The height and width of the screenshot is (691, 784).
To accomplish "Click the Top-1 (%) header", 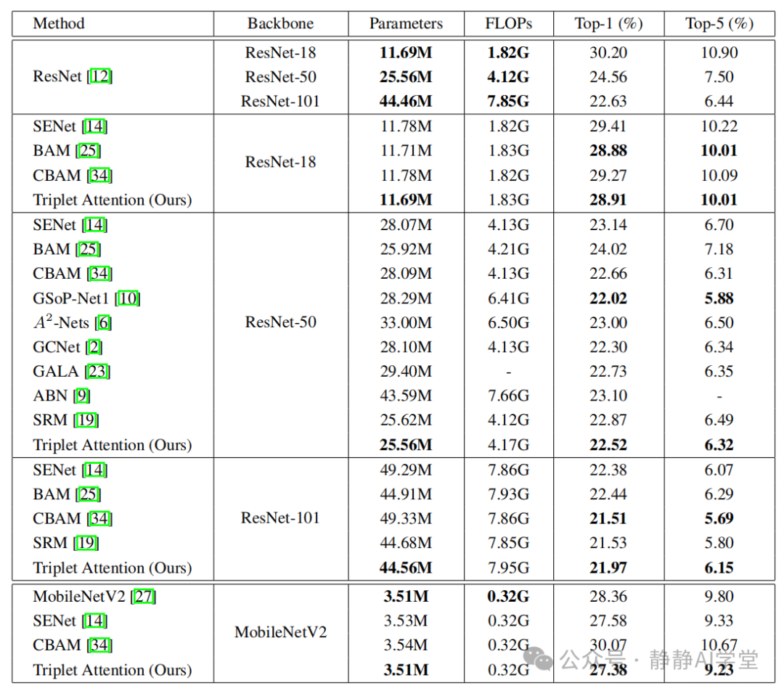I will [608, 23].
